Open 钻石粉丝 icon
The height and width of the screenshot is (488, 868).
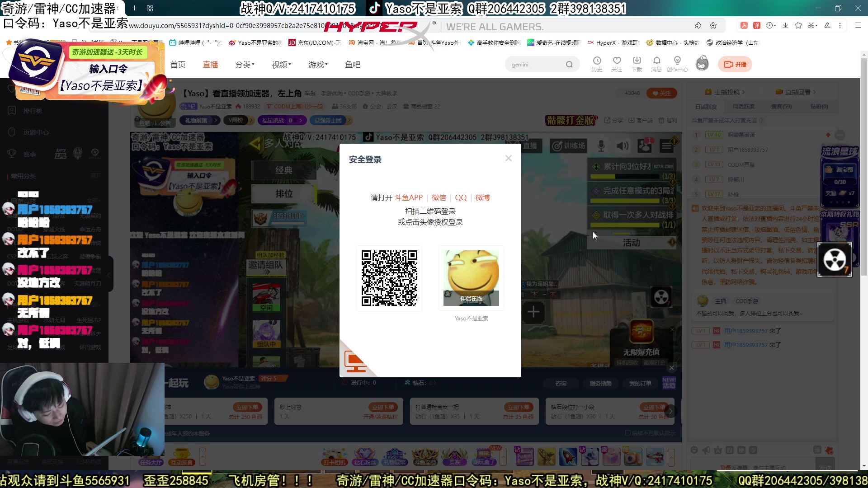point(365,456)
